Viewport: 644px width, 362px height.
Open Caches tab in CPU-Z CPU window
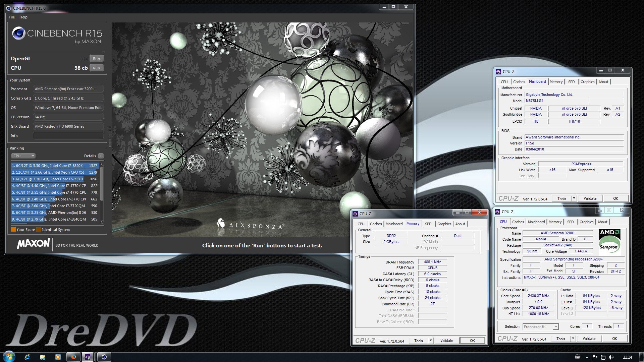pos(518,222)
